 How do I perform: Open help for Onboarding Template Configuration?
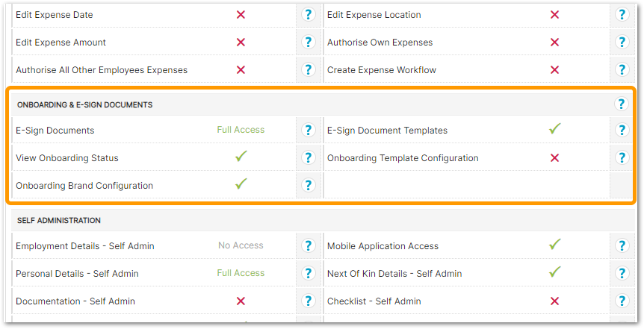click(622, 158)
